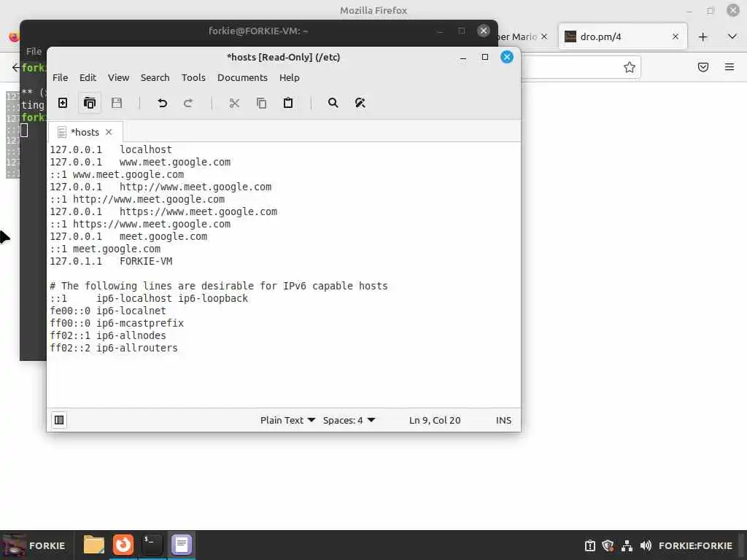747x560 pixels.
Task: Open the volume tray icon
Action: coord(646,545)
